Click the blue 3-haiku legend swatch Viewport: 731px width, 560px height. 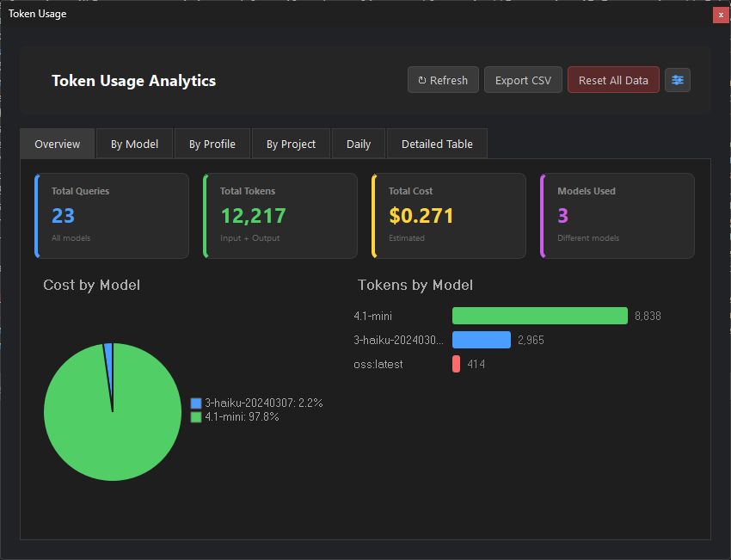195,403
